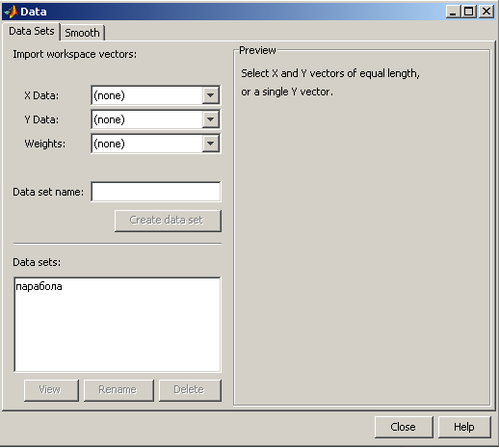Click the 'Import workspace vectors:' label
Viewport: 499px width, 448px height.
[x=74, y=54]
